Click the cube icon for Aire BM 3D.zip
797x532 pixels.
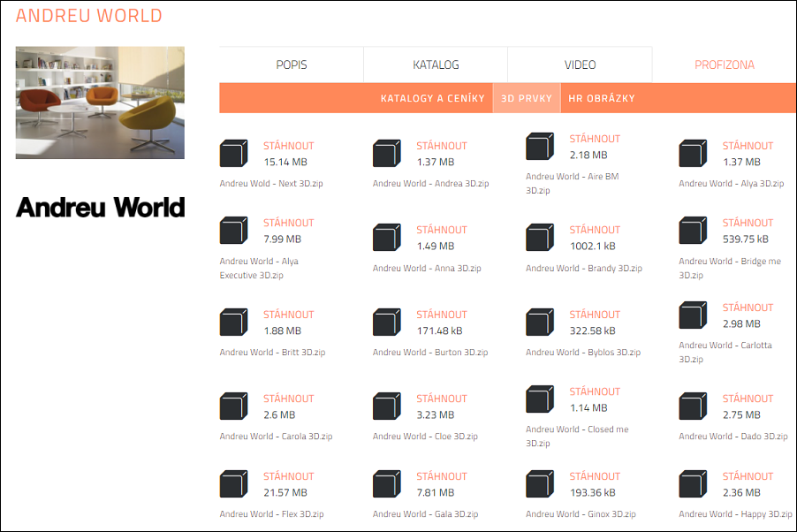pyautogui.click(x=539, y=147)
